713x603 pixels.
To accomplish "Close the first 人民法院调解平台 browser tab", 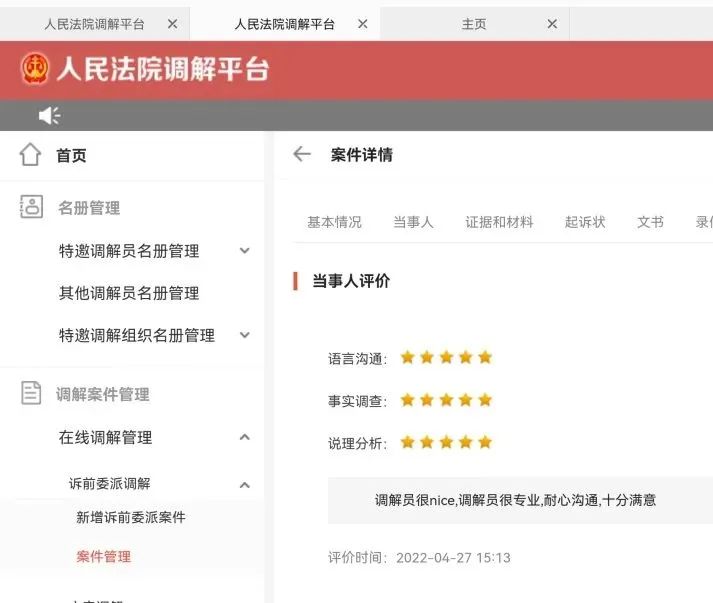I will coord(172,24).
